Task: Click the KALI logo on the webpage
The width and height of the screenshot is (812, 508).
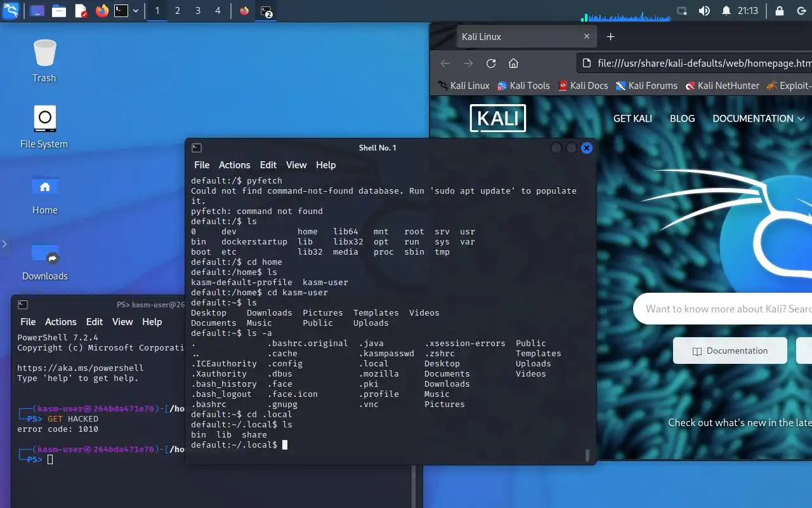Action: click(498, 118)
